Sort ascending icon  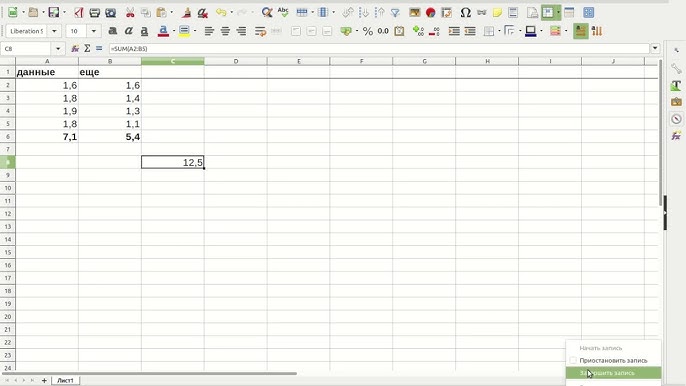click(x=364, y=13)
